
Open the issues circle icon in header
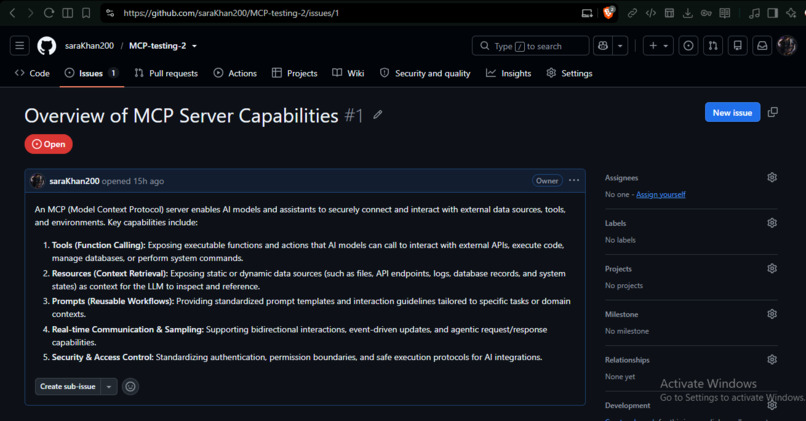pyautogui.click(x=688, y=46)
